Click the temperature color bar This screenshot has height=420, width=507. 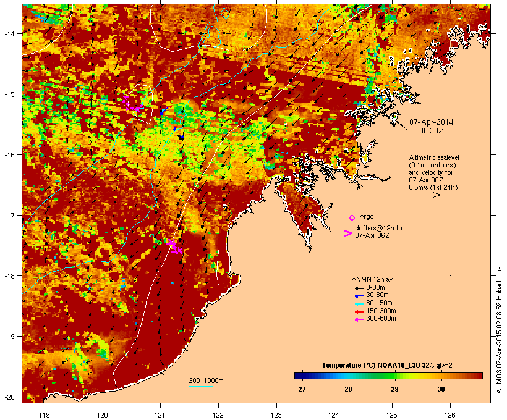[x=388, y=376]
